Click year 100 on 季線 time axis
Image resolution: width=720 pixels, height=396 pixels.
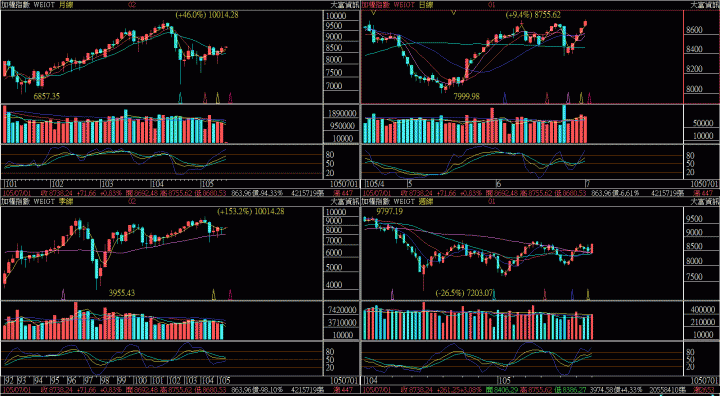click(141, 380)
